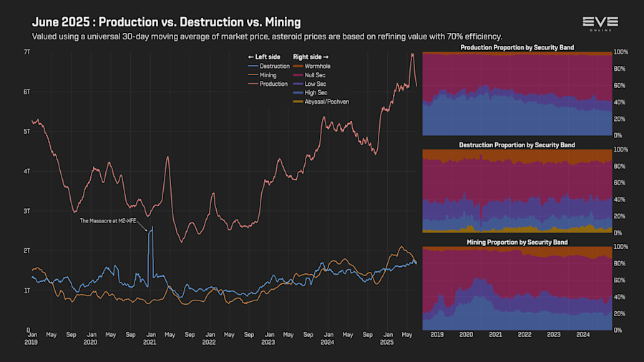Click the 'Jan 2019' main chart axis label
The height and width of the screenshot is (362, 644).
(x=31, y=338)
